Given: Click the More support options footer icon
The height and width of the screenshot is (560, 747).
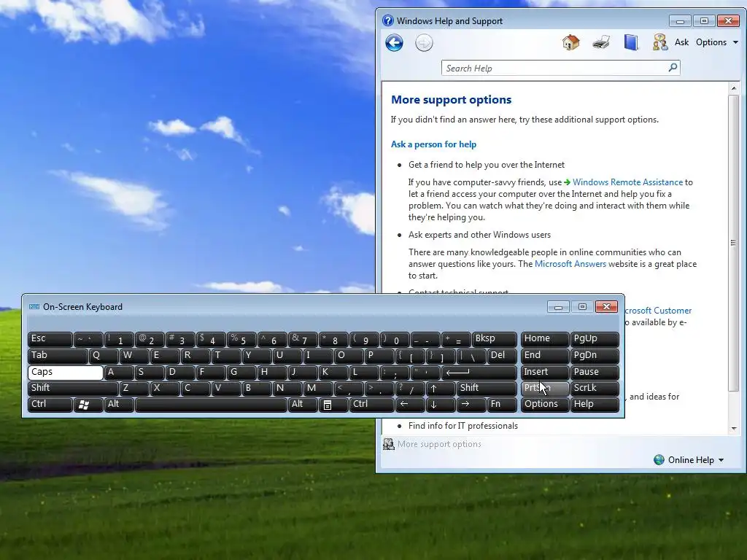Looking at the screenshot, I should [x=389, y=444].
